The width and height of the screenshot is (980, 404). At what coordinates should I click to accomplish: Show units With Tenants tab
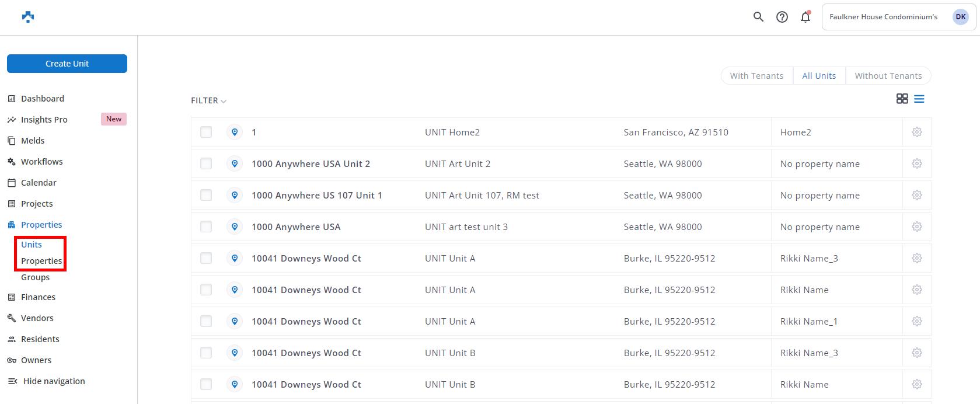point(756,76)
